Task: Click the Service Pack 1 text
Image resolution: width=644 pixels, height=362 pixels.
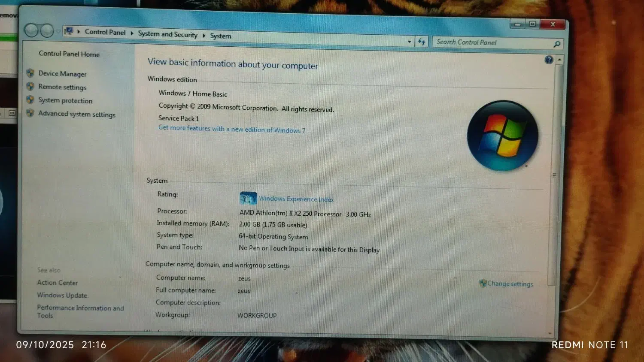Action: click(x=179, y=118)
